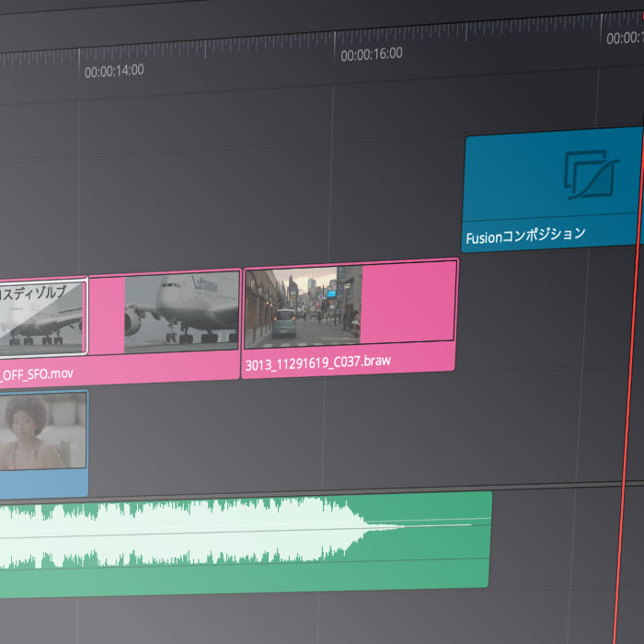This screenshot has height=644, width=644.
Task: Click the Fusion composition icon in blue clip
Action: point(592,175)
